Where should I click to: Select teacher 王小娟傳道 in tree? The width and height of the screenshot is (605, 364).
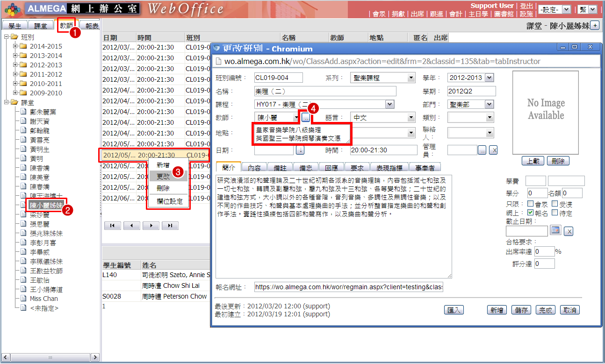click(x=46, y=289)
